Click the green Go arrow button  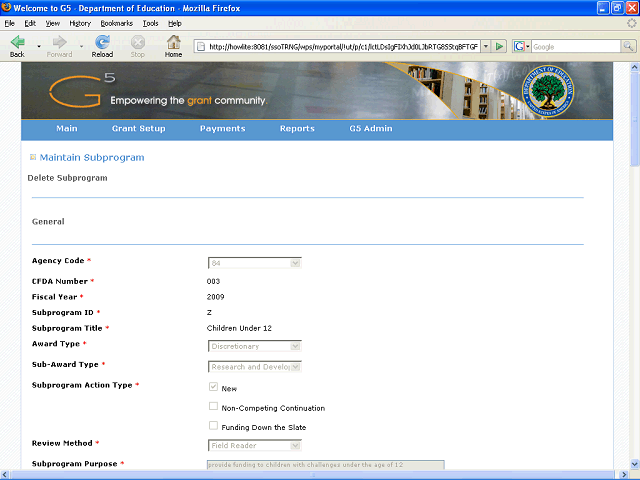[x=499, y=47]
